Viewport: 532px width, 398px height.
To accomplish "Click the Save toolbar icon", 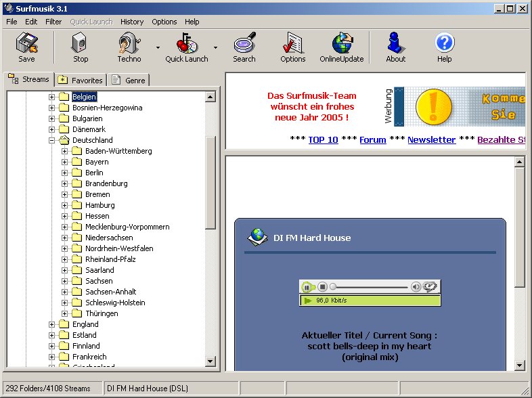I will point(26,43).
